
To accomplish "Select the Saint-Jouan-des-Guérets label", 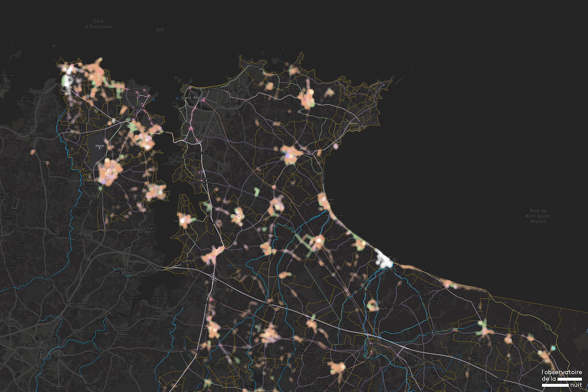I will [x=201, y=180].
